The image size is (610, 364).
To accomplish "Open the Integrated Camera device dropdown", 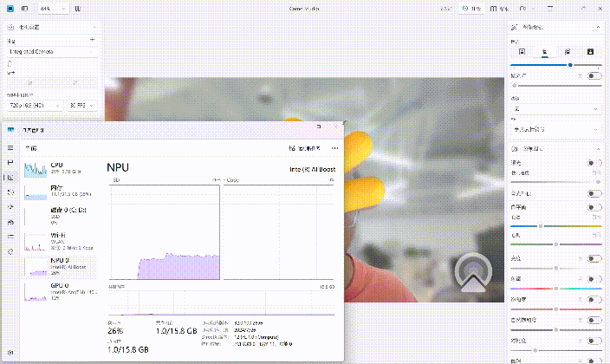I will [x=52, y=52].
